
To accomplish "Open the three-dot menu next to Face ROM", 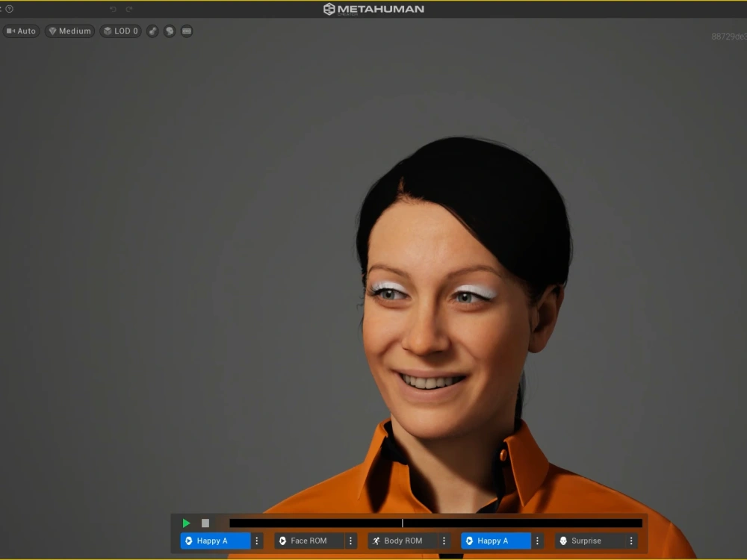I will point(350,540).
